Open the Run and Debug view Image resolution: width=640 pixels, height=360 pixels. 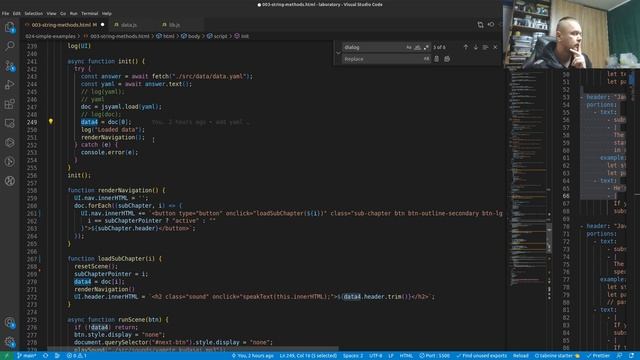coord(10,84)
